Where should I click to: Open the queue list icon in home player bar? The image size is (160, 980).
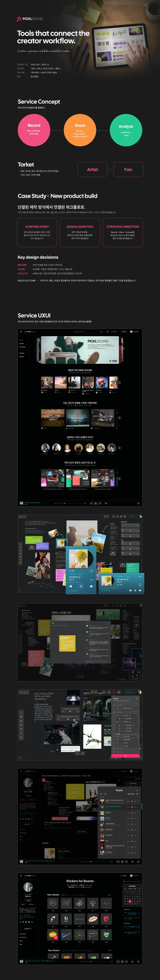point(138,503)
